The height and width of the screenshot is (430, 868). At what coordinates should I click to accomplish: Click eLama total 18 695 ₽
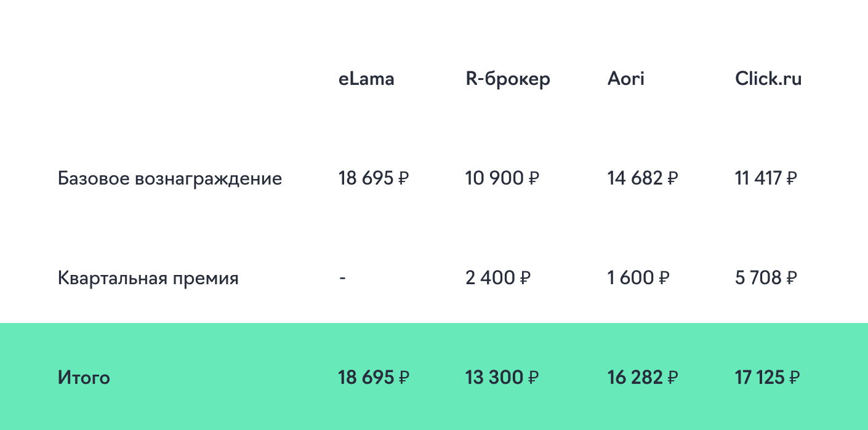coord(373,377)
